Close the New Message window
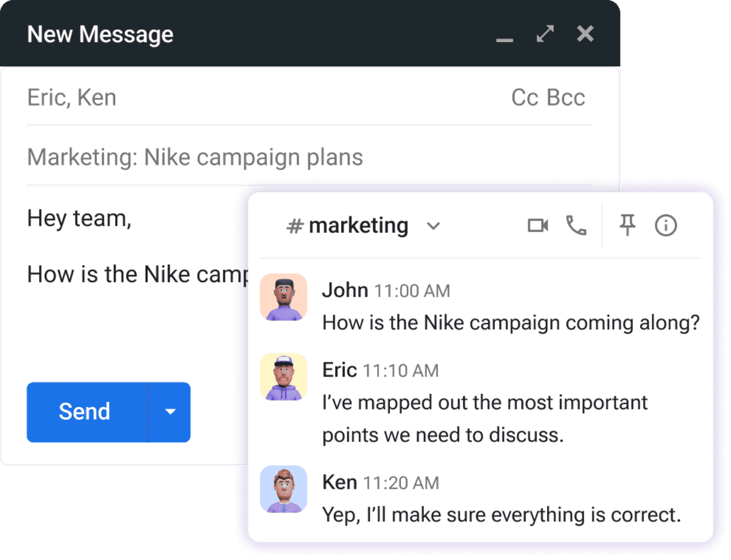The image size is (731, 560). [585, 34]
